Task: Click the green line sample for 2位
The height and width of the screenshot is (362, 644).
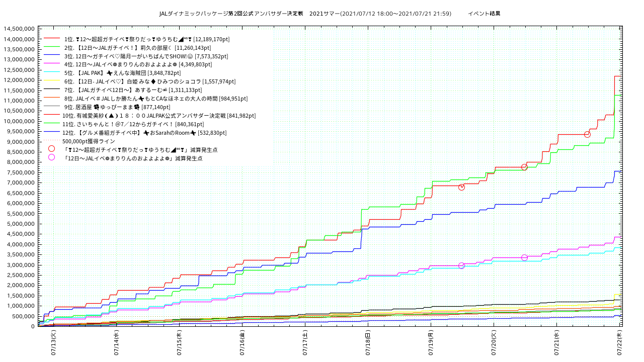Action: click(x=52, y=47)
